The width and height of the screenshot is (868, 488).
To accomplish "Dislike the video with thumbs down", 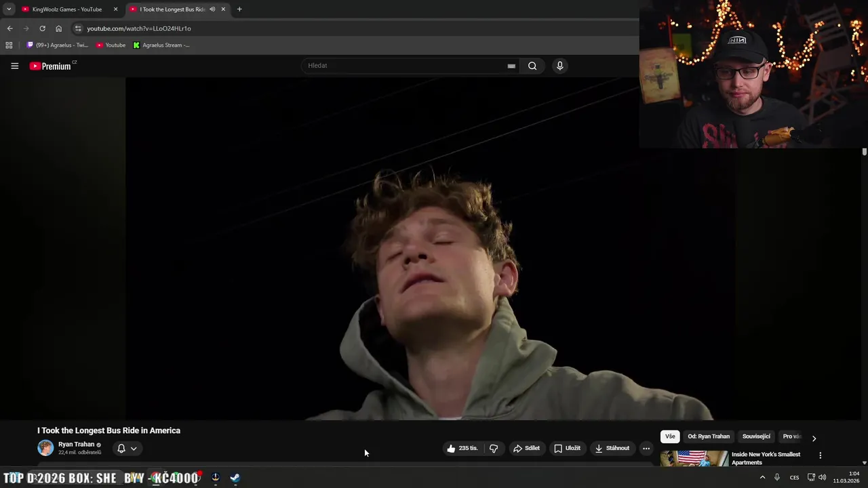I will (494, 448).
